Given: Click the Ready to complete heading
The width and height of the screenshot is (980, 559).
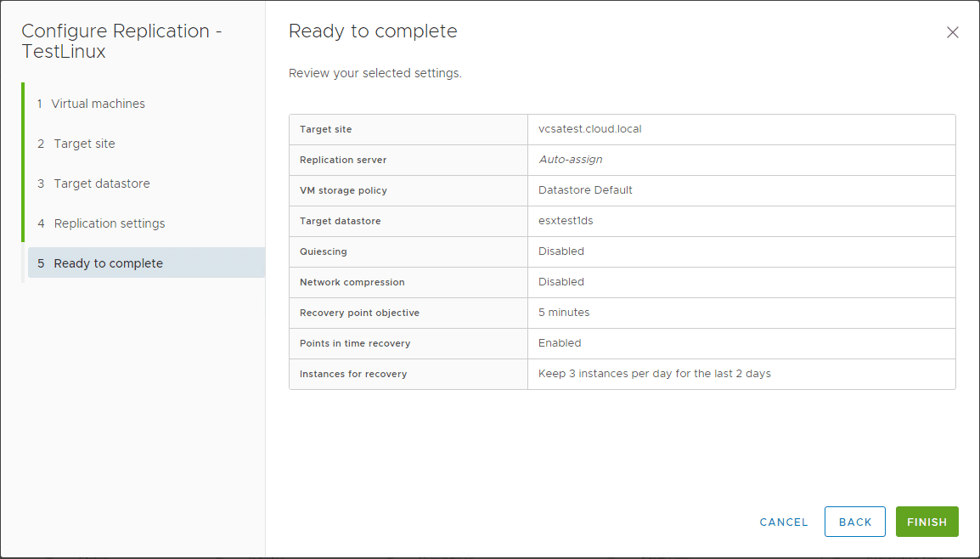Looking at the screenshot, I should pos(373,31).
